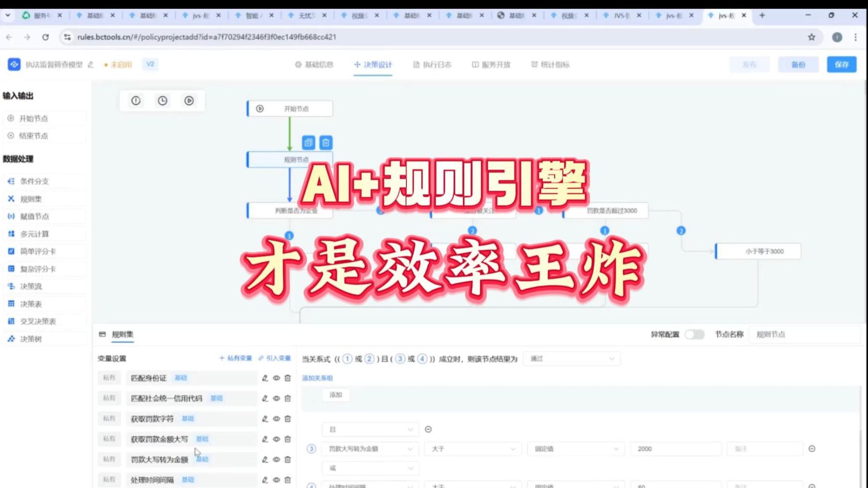Click the 备份 backup button
The image size is (868, 488).
798,64
